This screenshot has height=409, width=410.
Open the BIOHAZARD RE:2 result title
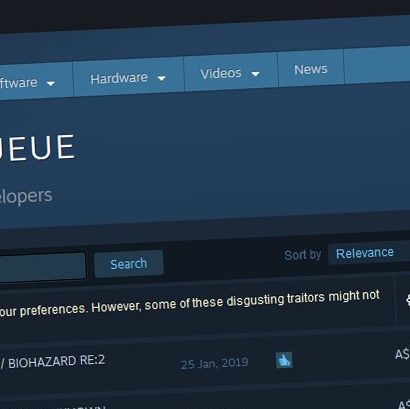click(53, 362)
